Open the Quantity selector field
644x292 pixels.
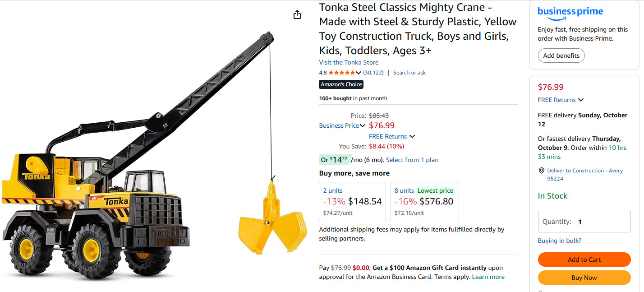(x=584, y=222)
